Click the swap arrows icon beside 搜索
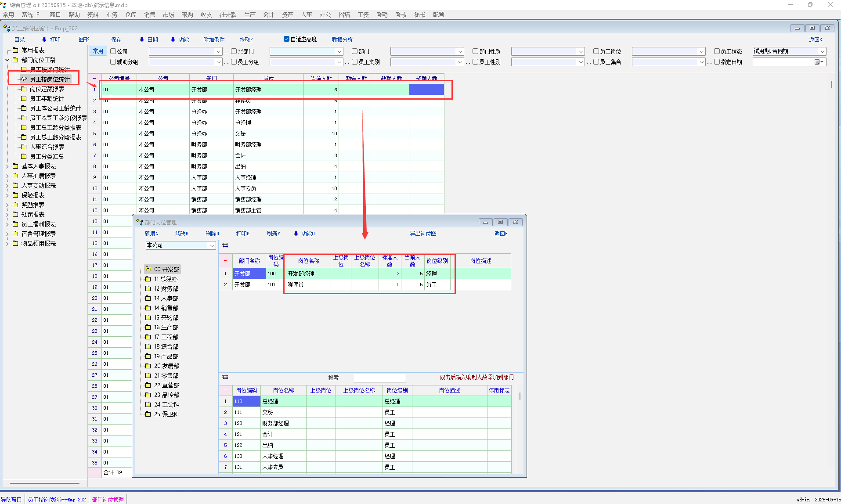The image size is (841, 504). pos(225,377)
